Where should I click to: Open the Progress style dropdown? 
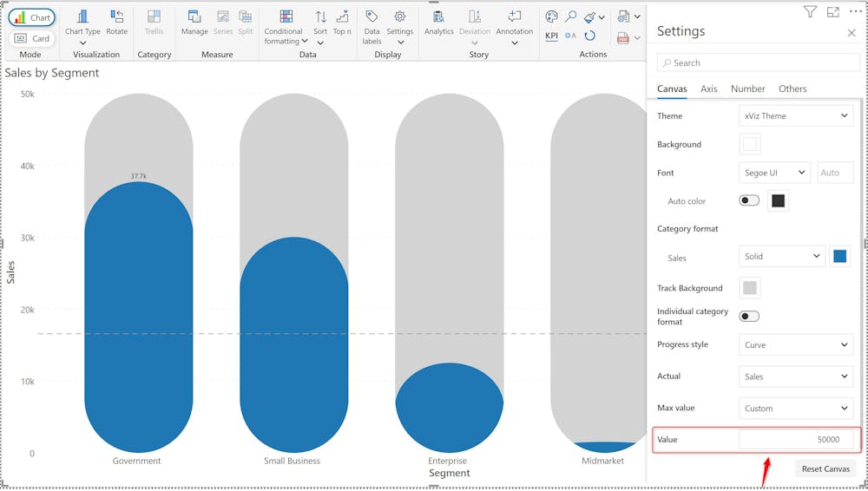(796, 345)
